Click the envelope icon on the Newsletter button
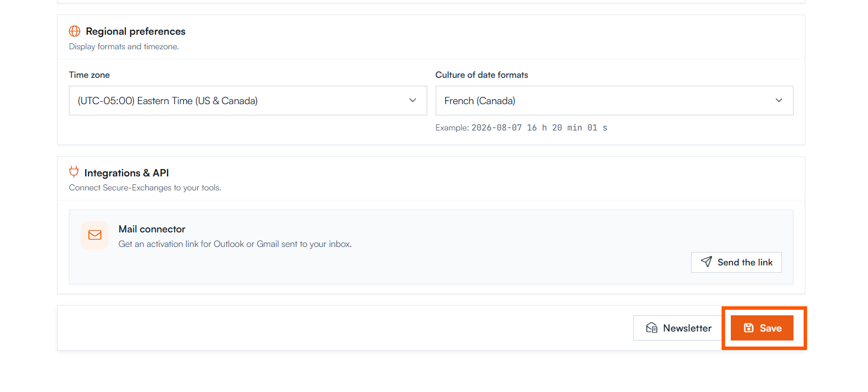 pyautogui.click(x=652, y=328)
